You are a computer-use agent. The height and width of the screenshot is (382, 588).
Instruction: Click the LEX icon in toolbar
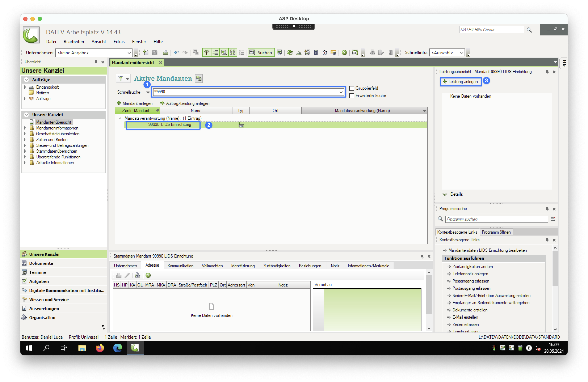tap(355, 53)
